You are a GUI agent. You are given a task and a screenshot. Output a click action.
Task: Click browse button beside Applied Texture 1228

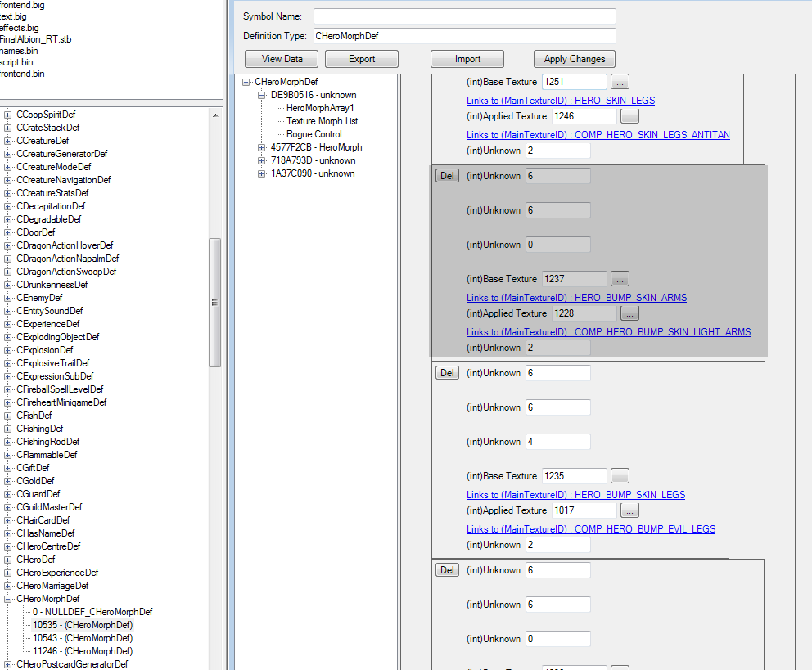coord(629,313)
